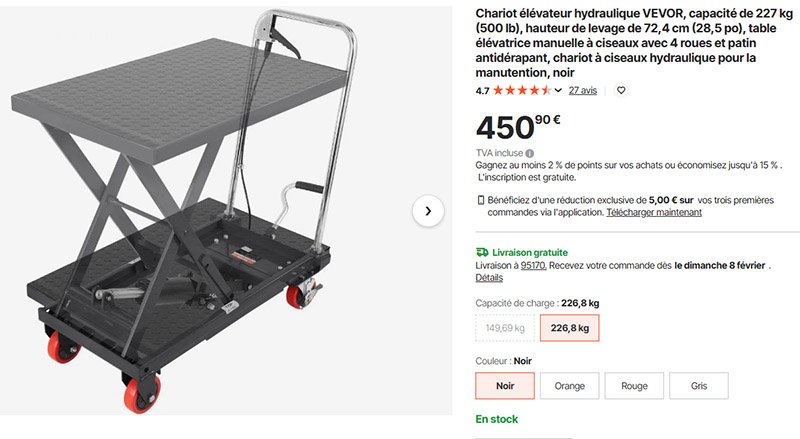Click the heart wishlist icon
This screenshot has width=800, height=439.
click(621, 90)
